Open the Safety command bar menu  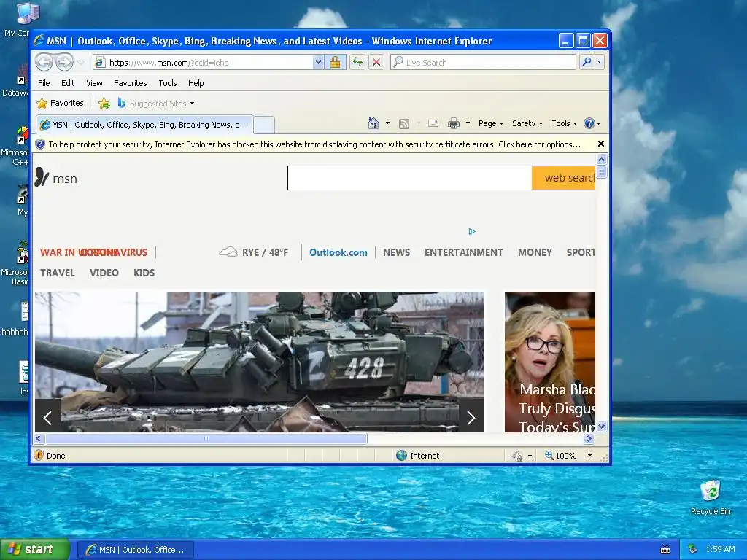point(527,123)
